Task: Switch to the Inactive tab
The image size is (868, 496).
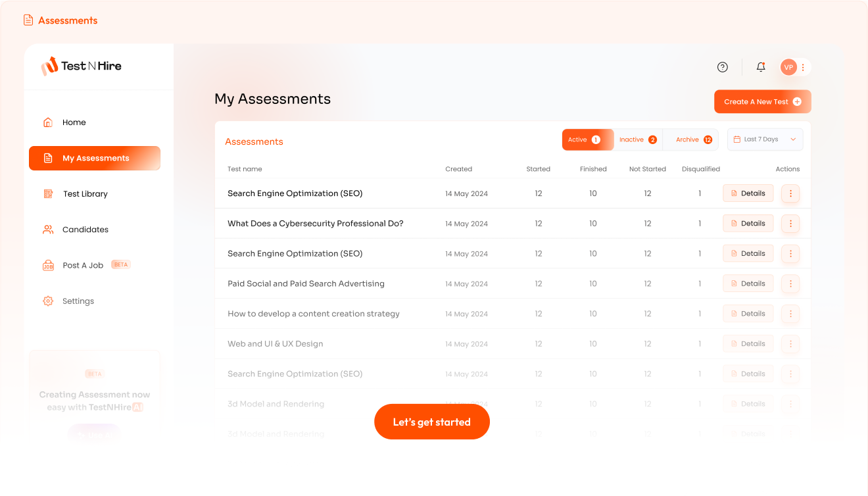Action: [x=637, y=139]
